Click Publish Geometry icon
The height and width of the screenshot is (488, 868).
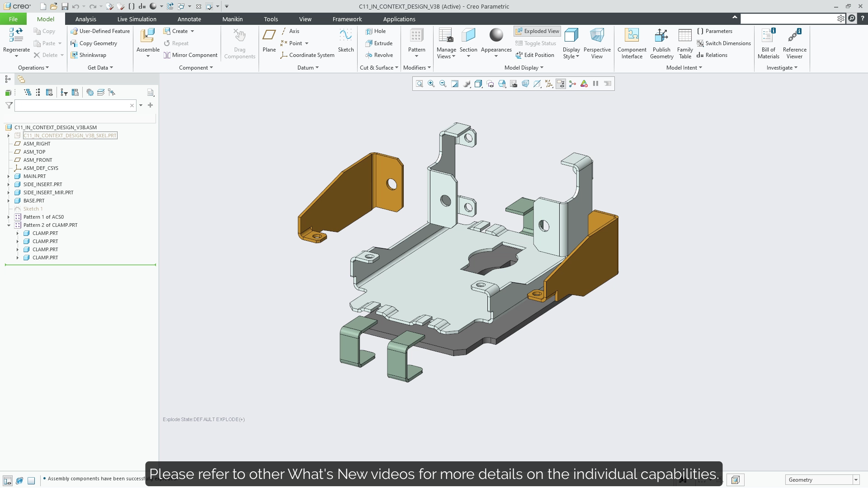tap(661, 35)
